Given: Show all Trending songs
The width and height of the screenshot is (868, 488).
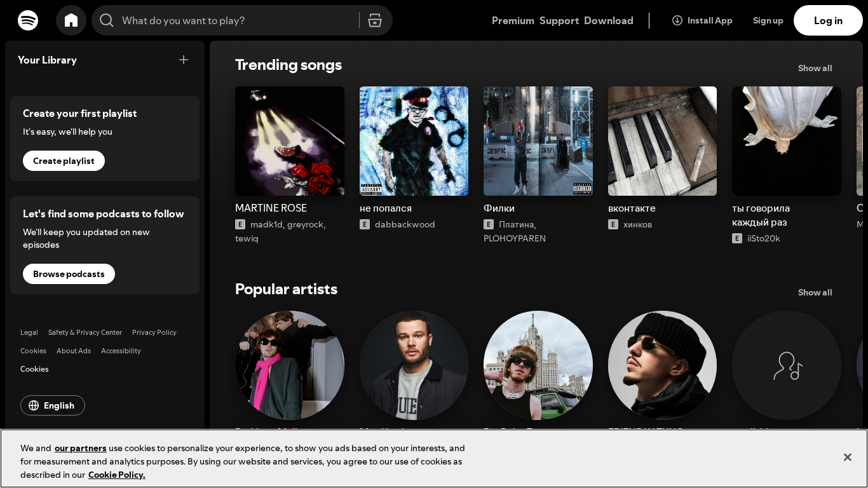Looking at the screenshot, I should click(815, 68).
